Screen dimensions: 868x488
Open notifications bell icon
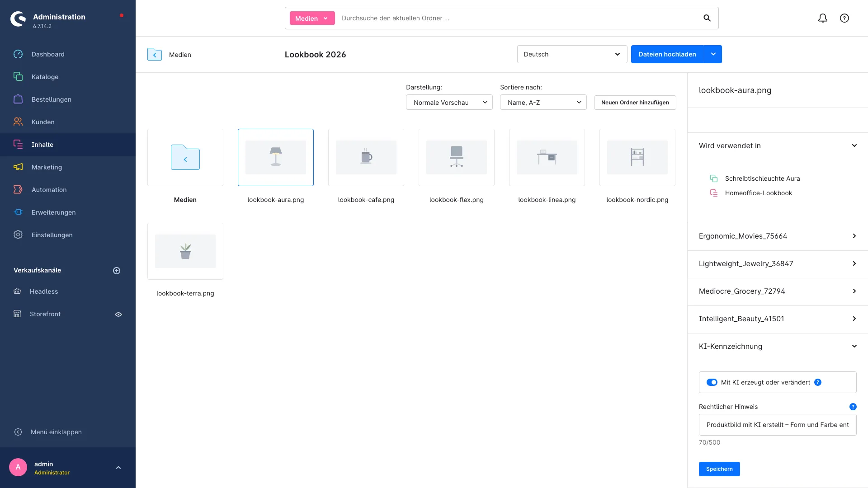823,18
